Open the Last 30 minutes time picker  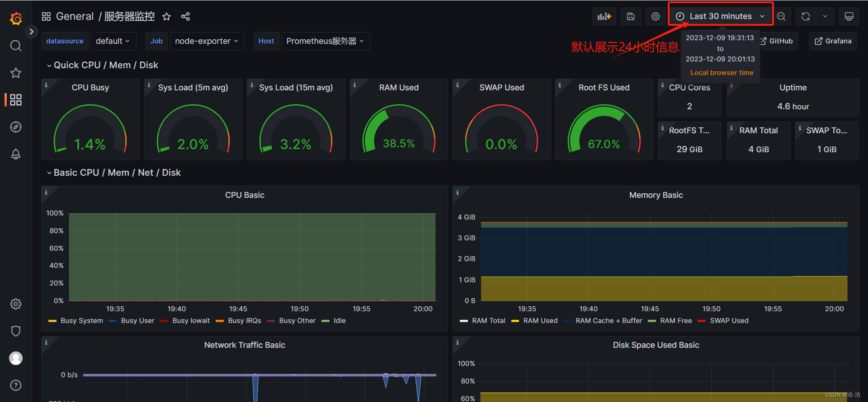tap(721, 17)
